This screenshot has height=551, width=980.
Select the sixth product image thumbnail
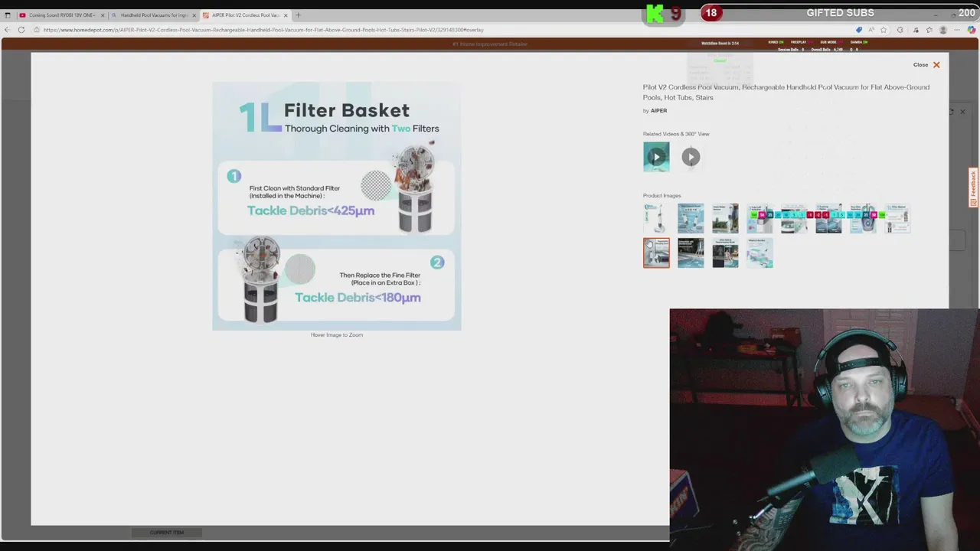click(828, 218)
